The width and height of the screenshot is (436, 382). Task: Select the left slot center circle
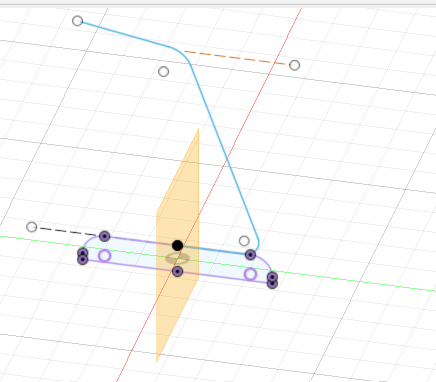tap(105, 256)
